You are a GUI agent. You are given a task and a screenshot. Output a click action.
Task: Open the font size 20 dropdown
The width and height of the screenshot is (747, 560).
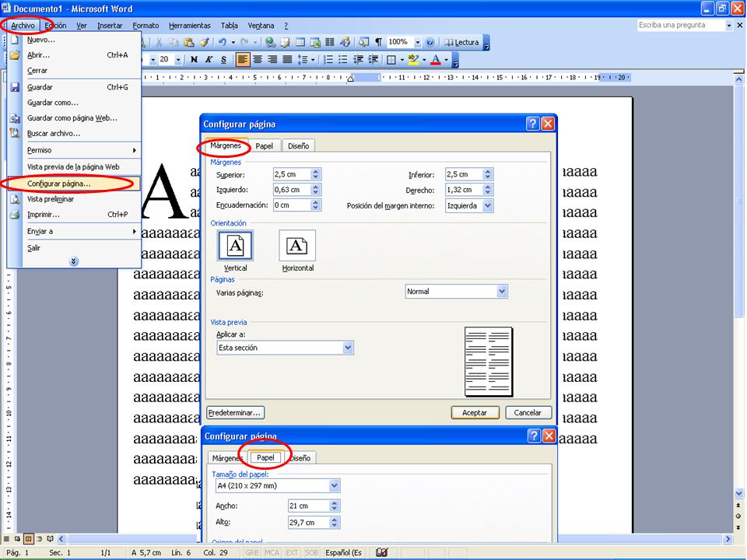[x=178, y=60]
